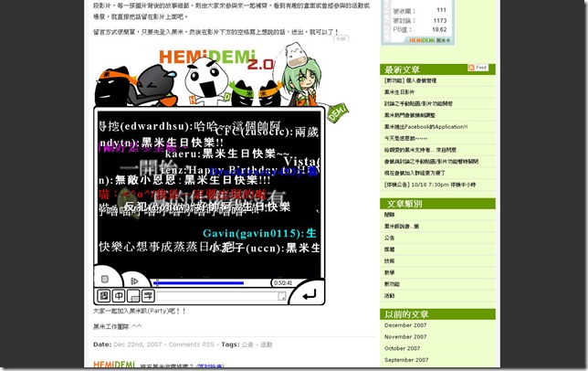The height and width of the screenshot is (371, 588).
Task: Click the comment position icon with small grey box
Action: click(x=133, y=296)
